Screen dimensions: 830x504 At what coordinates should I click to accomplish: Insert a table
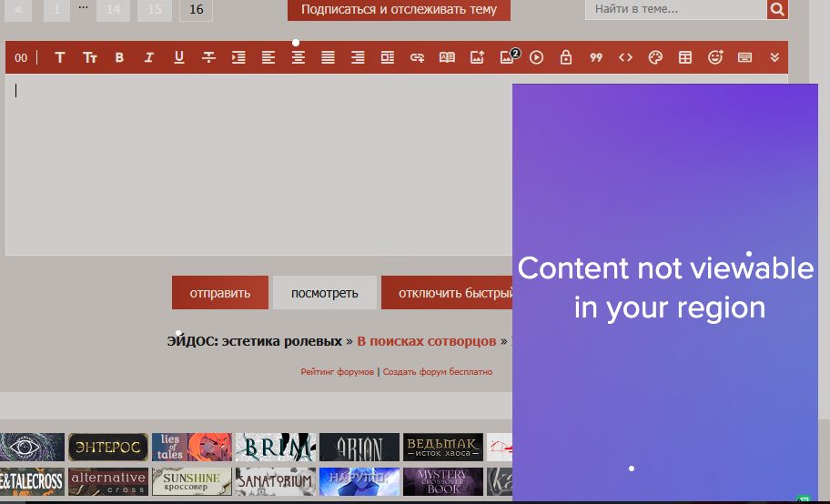685,57
